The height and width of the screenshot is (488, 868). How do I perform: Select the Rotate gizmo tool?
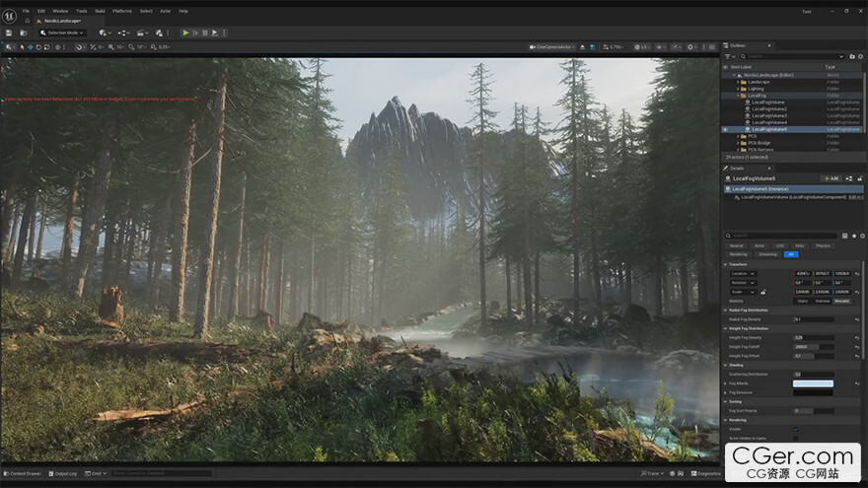pos(39,46)
